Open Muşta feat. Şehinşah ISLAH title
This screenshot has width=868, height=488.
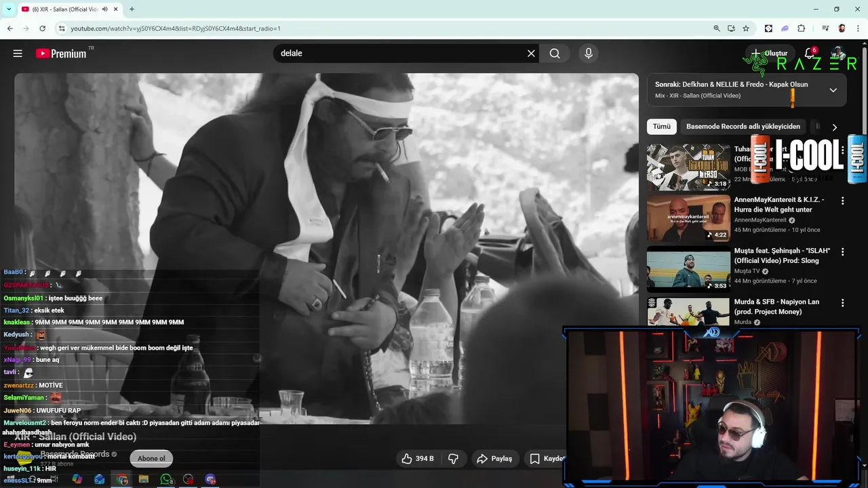[782, 256]
